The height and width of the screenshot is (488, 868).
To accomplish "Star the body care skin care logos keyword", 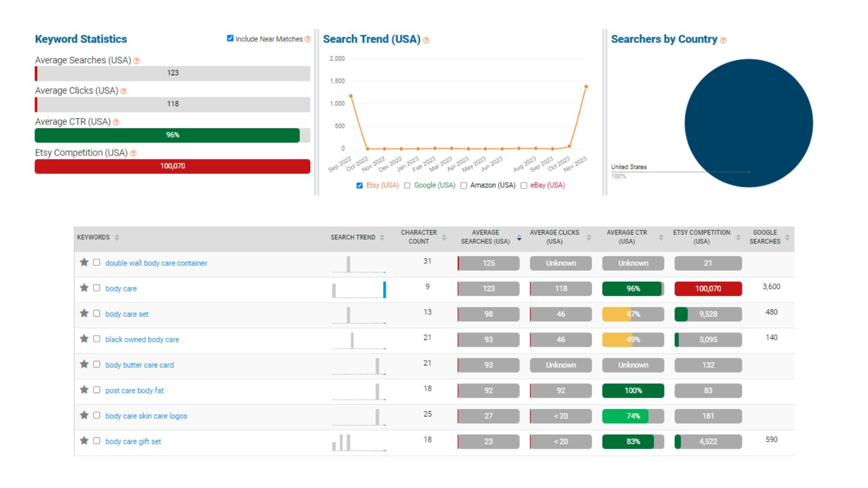I will click(84, 415).
